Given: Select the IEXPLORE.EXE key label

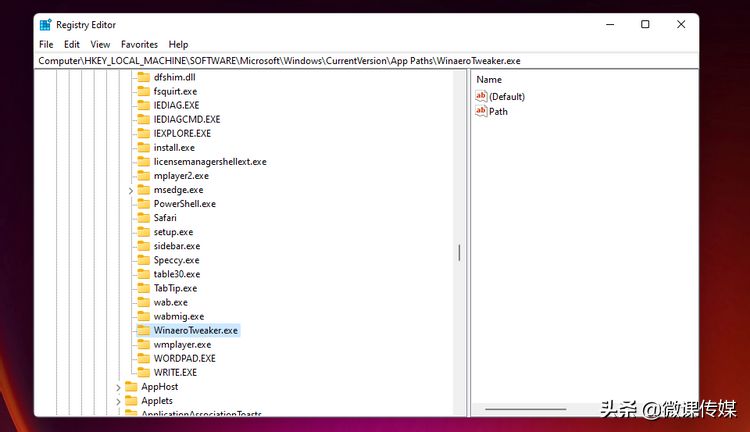Looking at the screenshot, I should (x=182, y=133).
